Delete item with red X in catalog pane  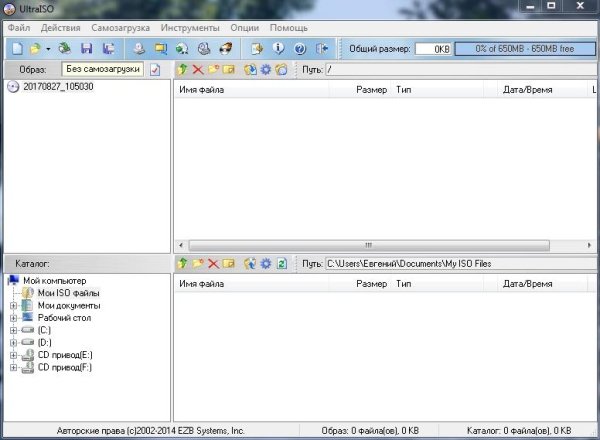tap(213, 264)
